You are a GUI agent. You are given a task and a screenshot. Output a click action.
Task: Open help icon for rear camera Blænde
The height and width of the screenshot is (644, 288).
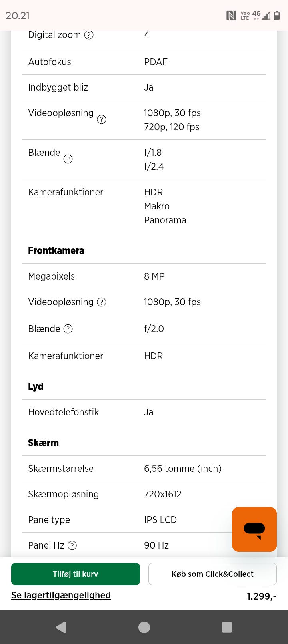(x=68, y=159)
